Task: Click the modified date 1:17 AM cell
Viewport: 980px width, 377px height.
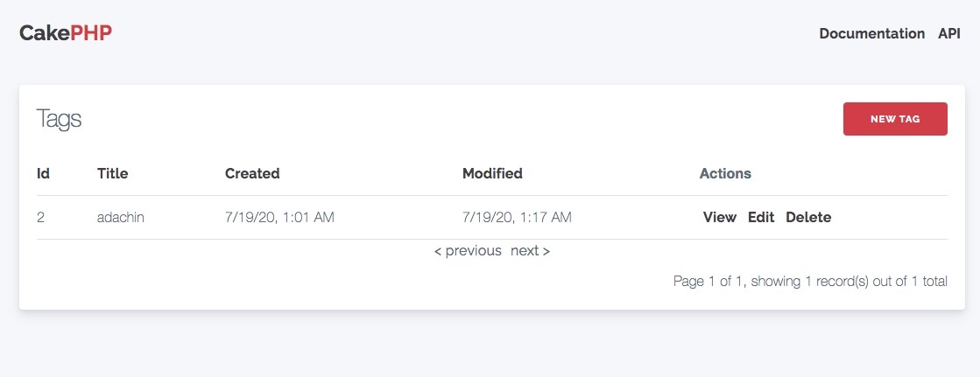Action: (x=517, y=217)
